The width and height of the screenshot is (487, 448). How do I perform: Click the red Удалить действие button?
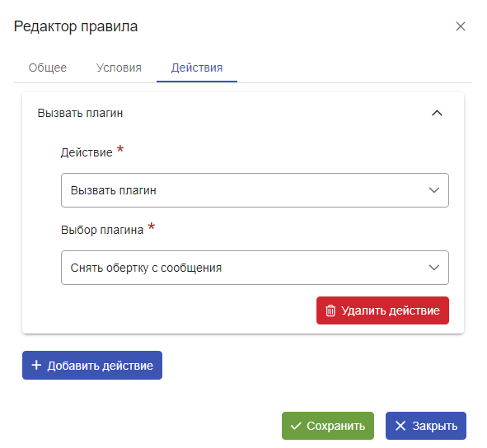pyautogui.click(x=382, y=310)
